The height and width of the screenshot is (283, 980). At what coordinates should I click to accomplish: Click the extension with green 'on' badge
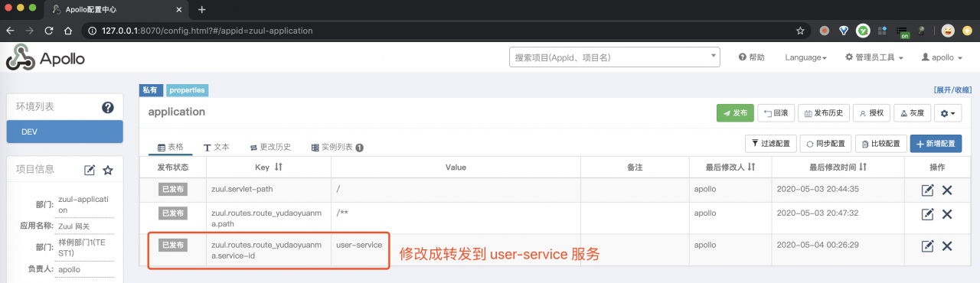[x=903, y=31]
